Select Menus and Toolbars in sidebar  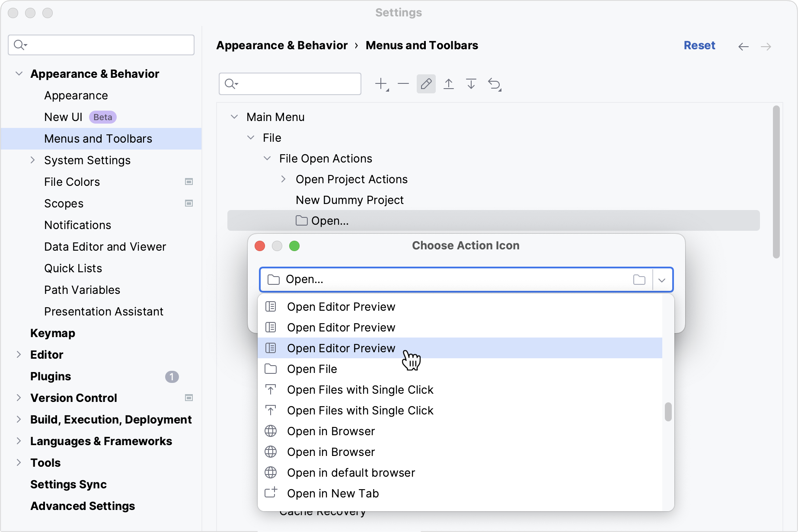[101, 139]
